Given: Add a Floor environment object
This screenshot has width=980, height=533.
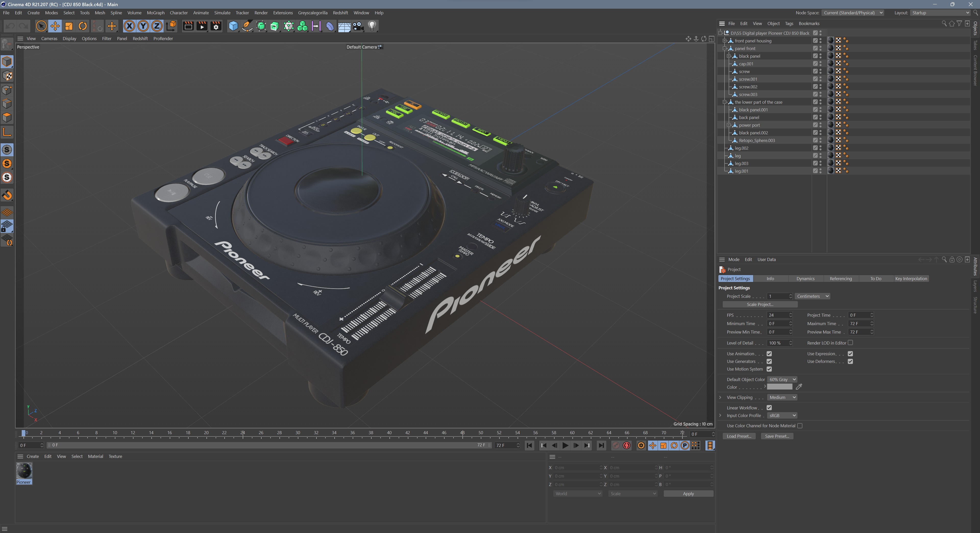Looking at the screenshot, I should pyautogui.click(x=344, y=26).
